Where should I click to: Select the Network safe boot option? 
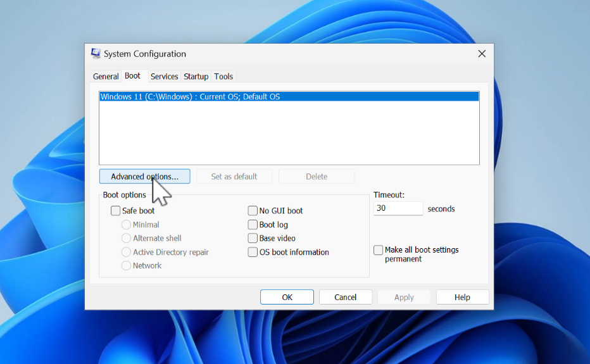tap(126, 266)
